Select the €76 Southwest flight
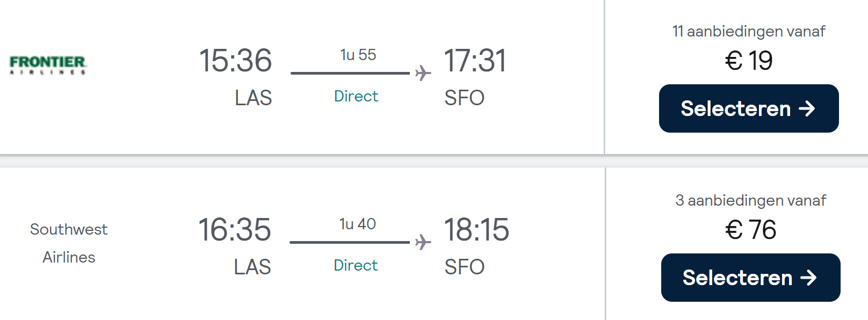This screenshot has height=320, width=868. [750, 278]
